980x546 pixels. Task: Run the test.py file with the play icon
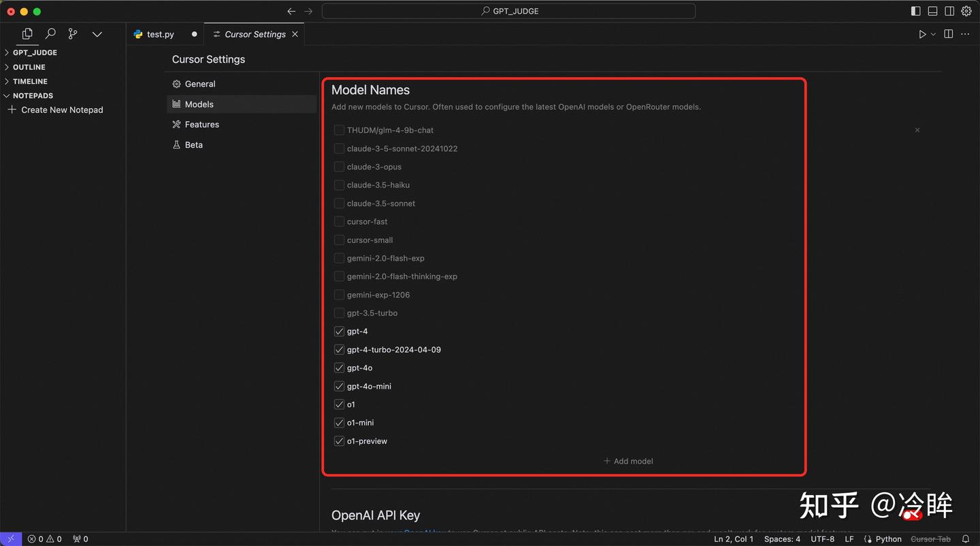pos(922,33)
